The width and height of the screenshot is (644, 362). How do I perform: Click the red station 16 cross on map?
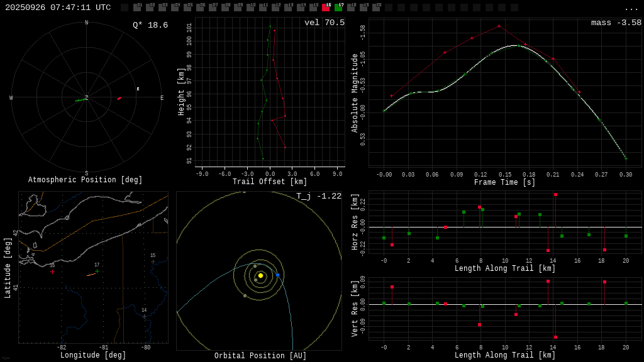point(53,271)
